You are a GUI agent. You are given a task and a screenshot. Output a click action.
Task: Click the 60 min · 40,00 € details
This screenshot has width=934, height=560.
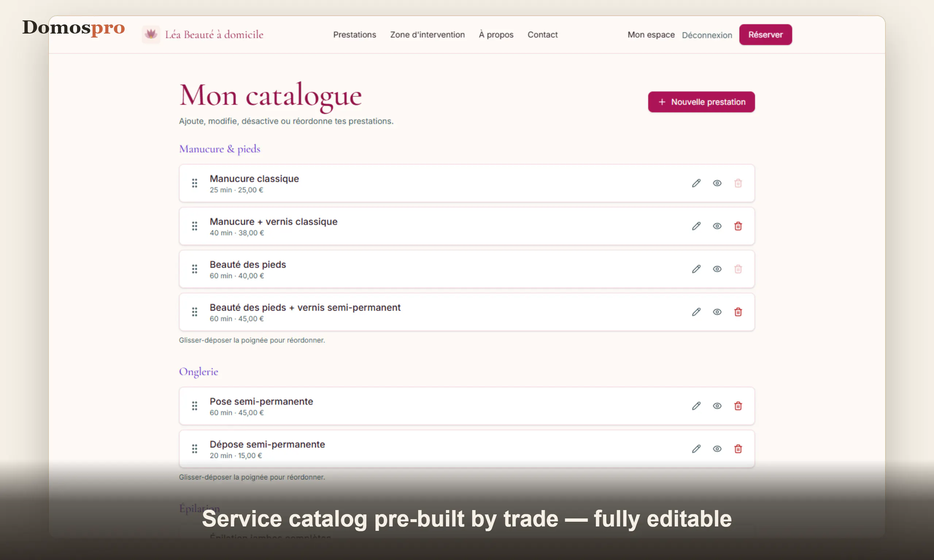tap(237, 276)
